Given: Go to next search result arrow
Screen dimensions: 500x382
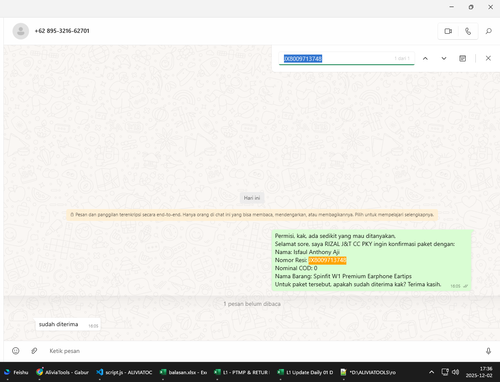Looking at the screenshot, I should pyautogui.click(x=444, y=58).
